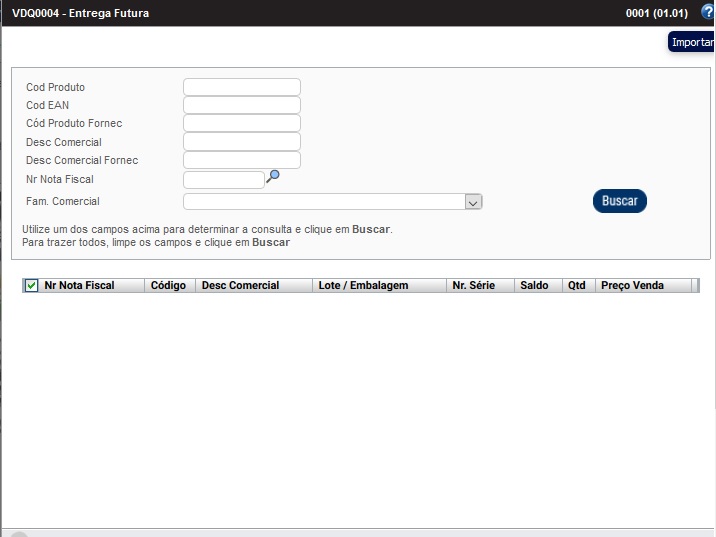716x537 pixels.
Task: Click the Qtd column header
Action: point(577,286)
